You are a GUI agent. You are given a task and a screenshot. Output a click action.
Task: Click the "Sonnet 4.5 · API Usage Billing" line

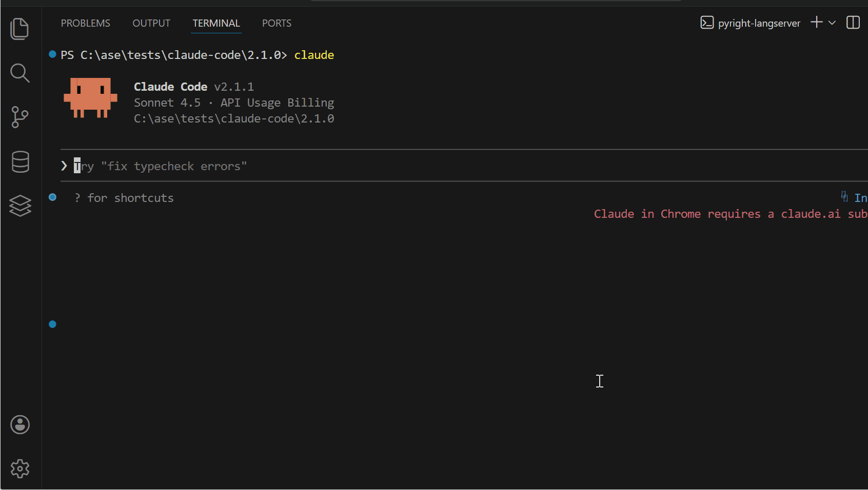[234, 103]
